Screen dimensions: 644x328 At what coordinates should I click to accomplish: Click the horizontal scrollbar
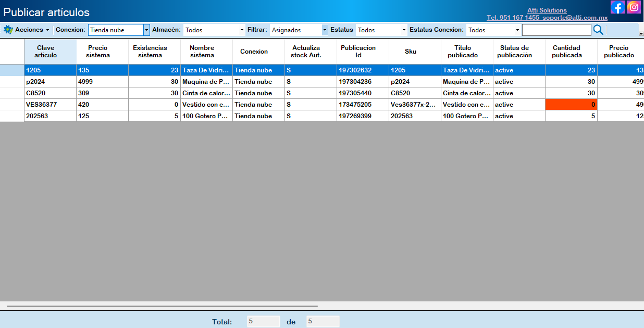coord(162,306)
